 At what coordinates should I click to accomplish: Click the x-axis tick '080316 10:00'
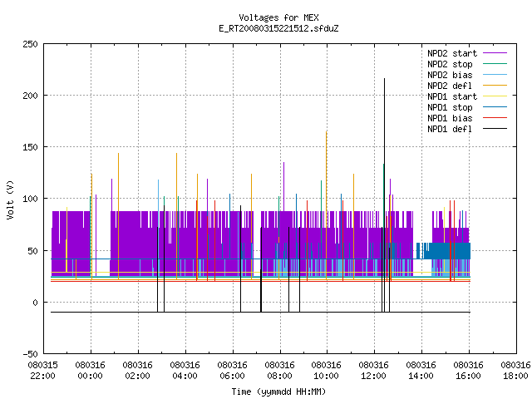click(327, 371)
